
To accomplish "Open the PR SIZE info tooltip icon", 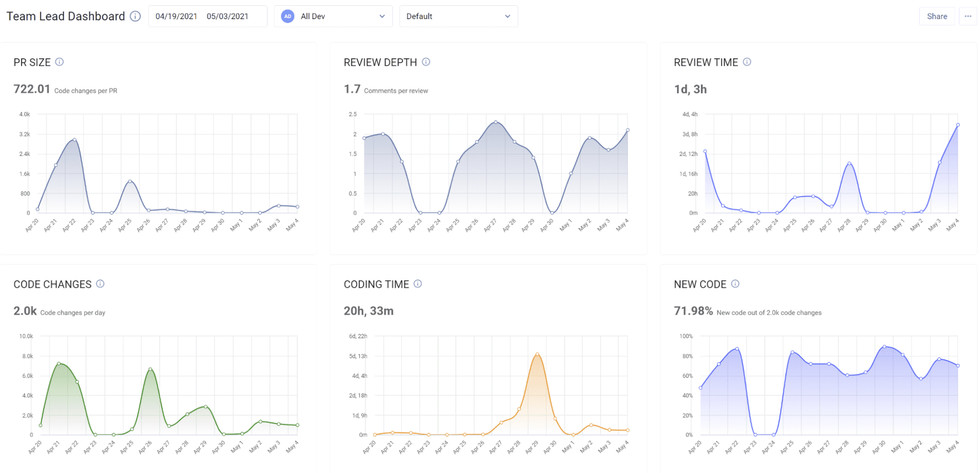I will pyautogui.click(x=60, y=62).
